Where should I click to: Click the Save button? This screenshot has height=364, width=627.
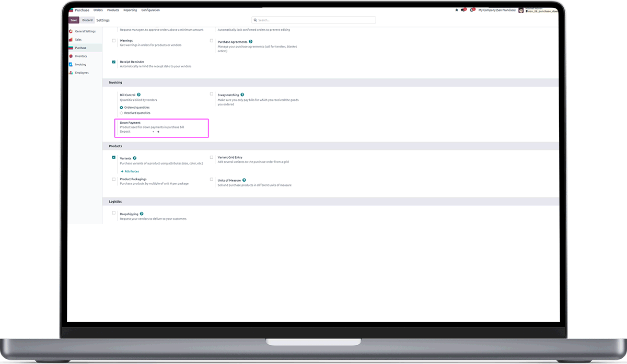point(74,20)
